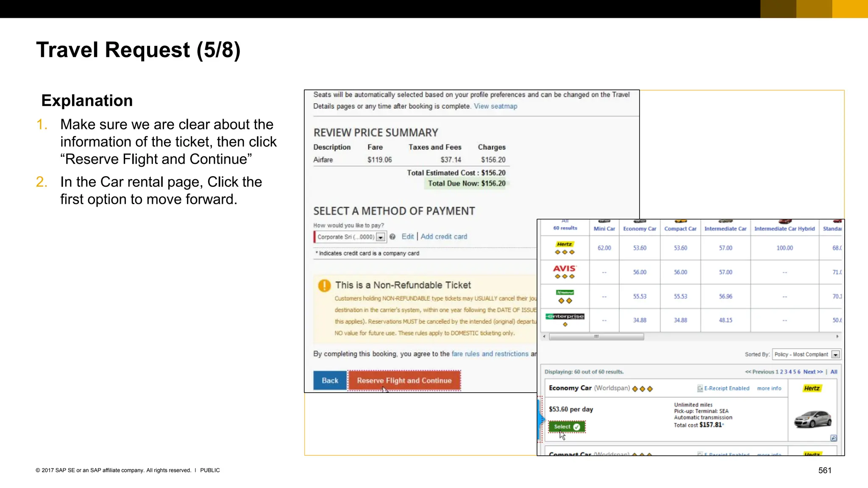Click the orange warning icon on non-refundable notice

[324, 286]
